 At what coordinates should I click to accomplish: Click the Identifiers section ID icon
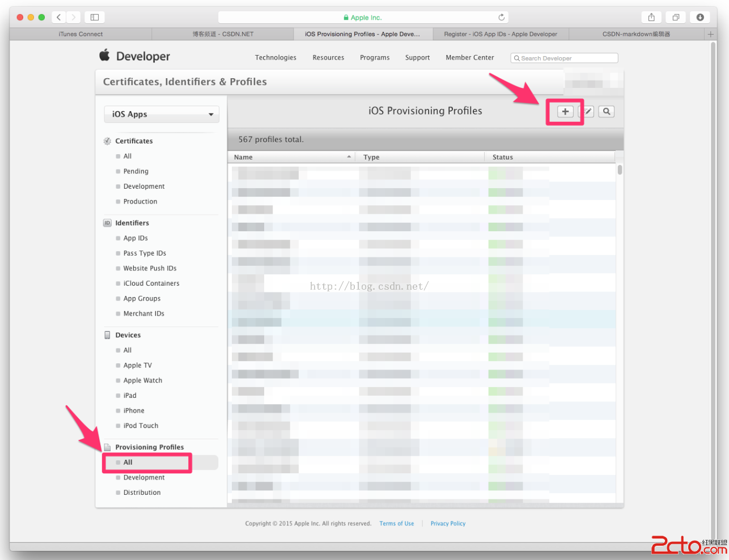pyautogui.click(x=107, y=223)
